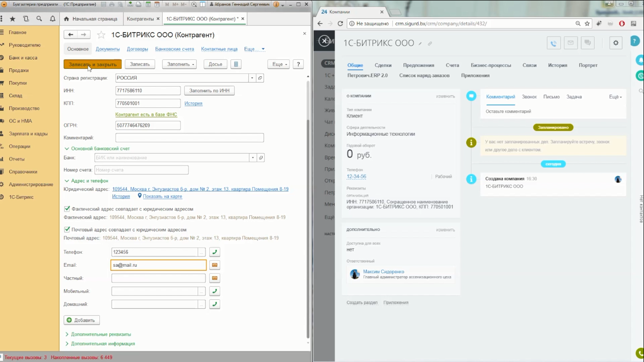Open the chat bubbles button in Bitrix24 header
The image size is (644, 362).
click(x=587, y=43)
